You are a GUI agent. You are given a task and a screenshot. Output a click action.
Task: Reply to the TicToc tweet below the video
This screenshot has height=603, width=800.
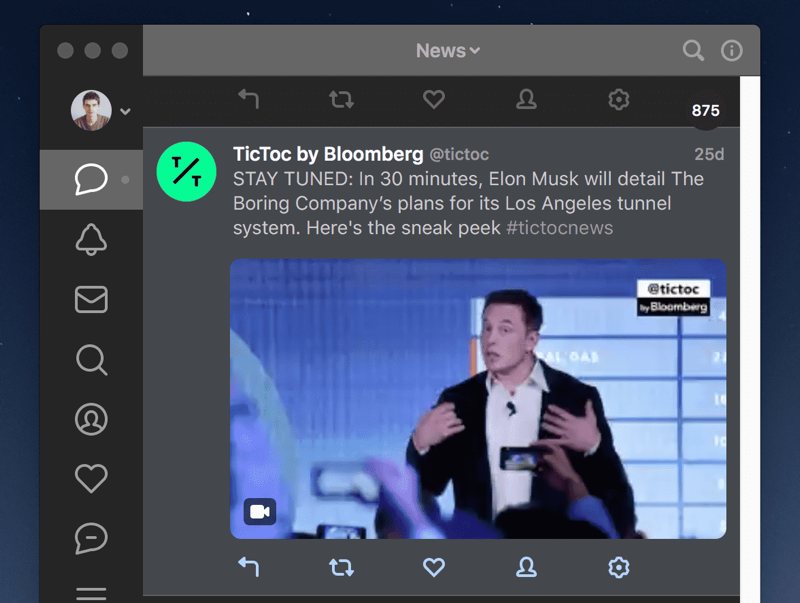[249, 567]
